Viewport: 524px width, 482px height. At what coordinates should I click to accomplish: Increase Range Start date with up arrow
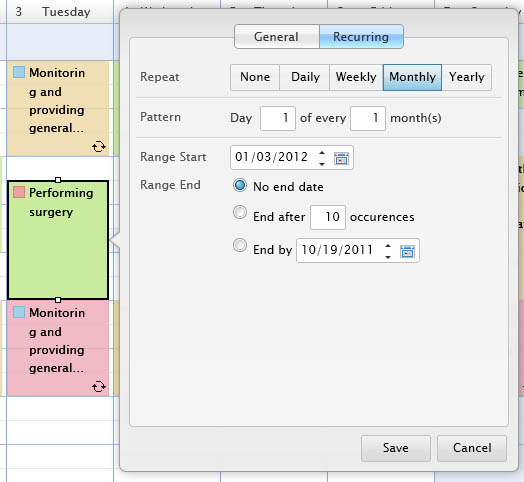pyautogui.click(x=322, y=153)
